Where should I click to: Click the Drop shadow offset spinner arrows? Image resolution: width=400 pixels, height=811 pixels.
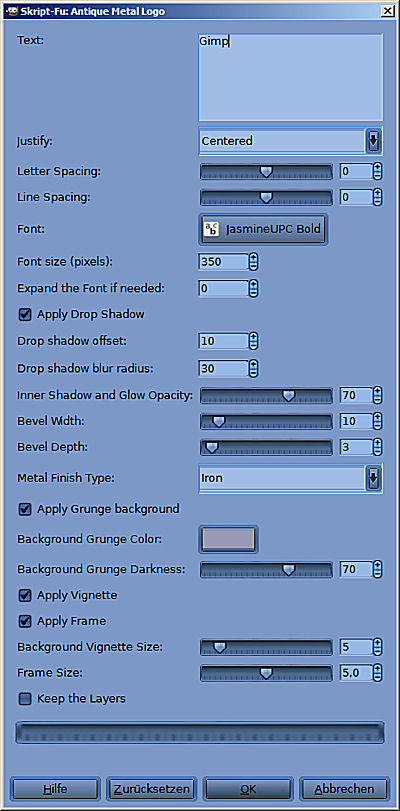point(253,341)
